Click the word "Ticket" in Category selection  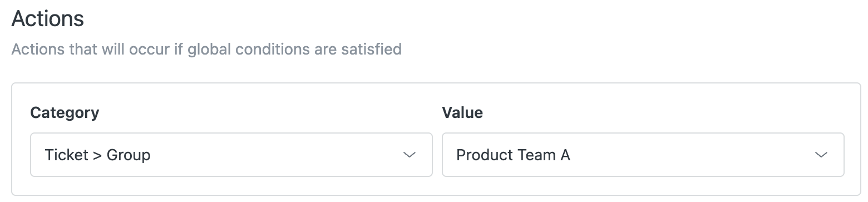[x=67, y=155]
